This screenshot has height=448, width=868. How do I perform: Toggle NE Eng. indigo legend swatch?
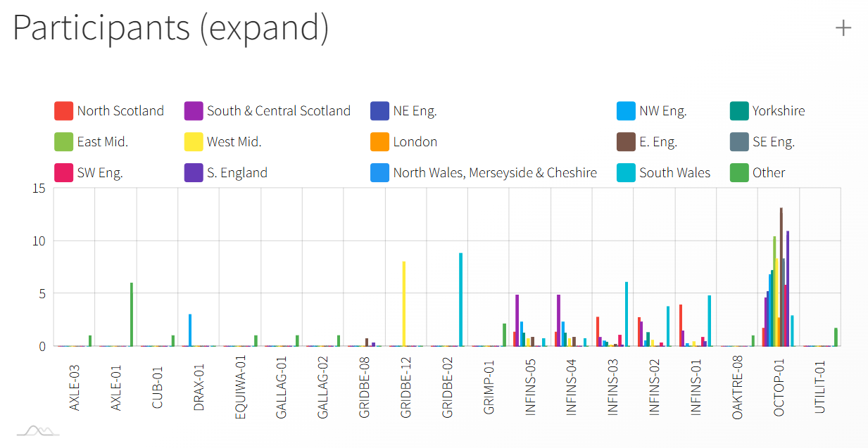[380, 111]
